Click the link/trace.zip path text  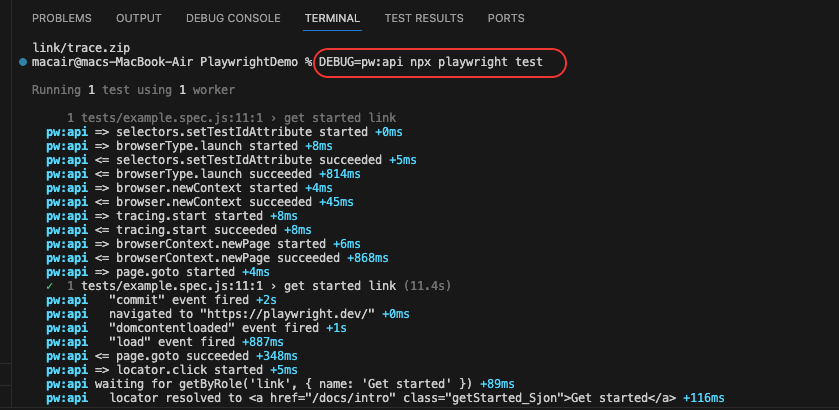[81, 48]
